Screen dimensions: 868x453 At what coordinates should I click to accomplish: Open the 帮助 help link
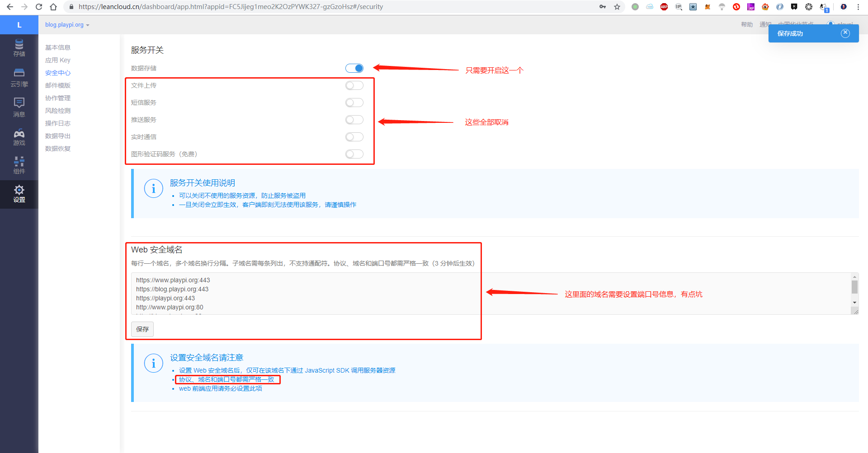point(747,24)
